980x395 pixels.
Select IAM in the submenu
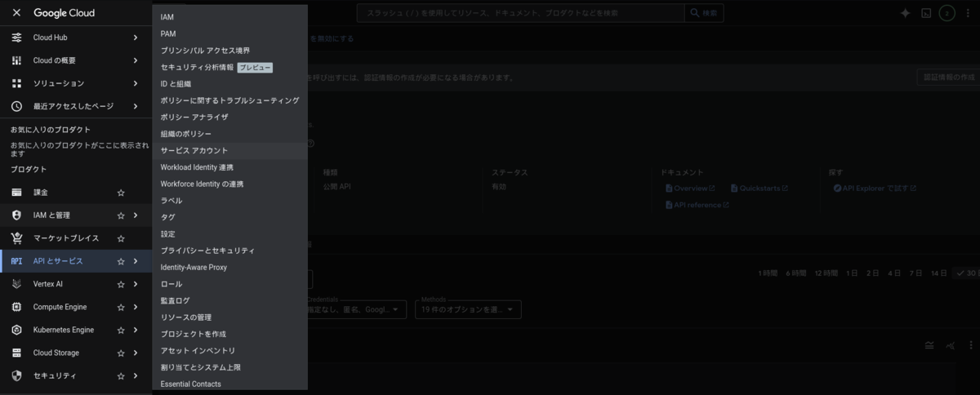click(229, 17)
